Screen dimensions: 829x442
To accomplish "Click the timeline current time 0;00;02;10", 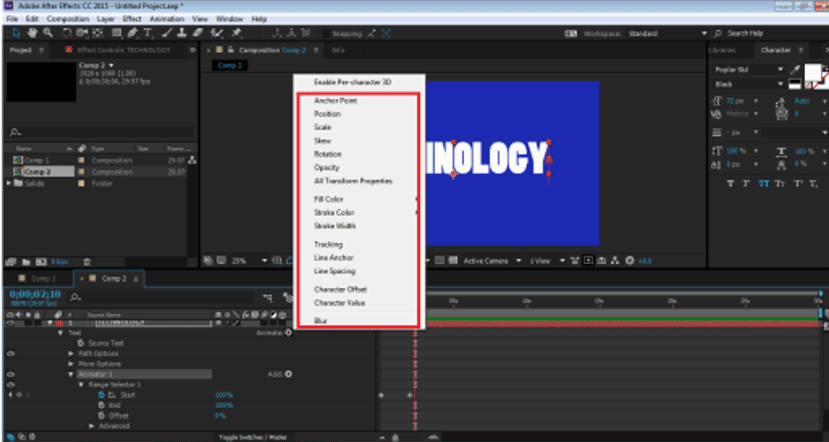I will 35,294.
